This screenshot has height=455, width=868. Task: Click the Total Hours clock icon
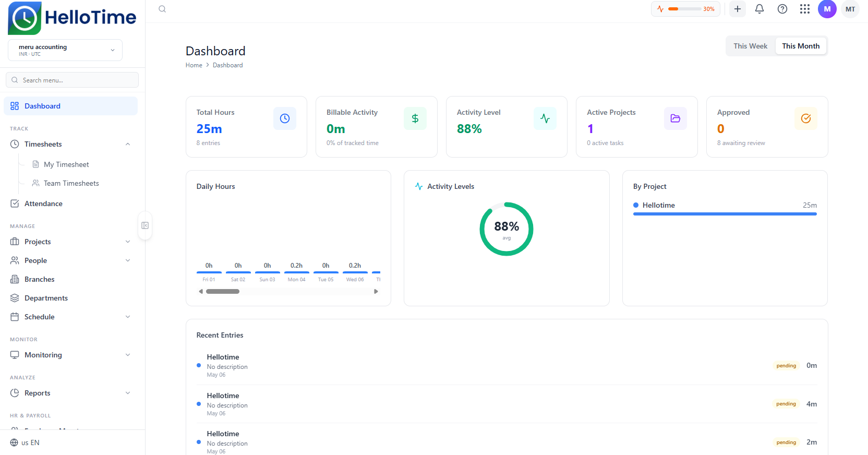tap(285, 118)
